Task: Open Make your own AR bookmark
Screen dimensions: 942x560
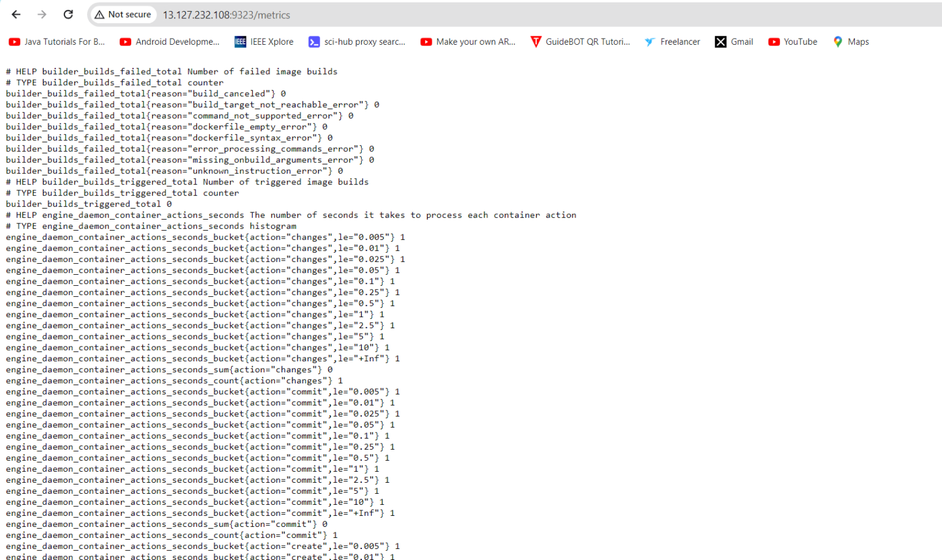Action: 469,42
